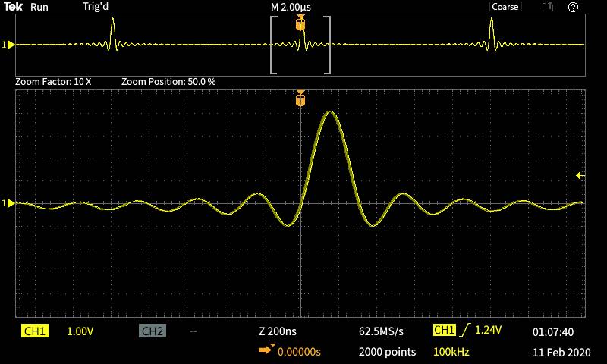Click the trigger level arrow on right edge

pyautogui.click(x=580, y=176)
